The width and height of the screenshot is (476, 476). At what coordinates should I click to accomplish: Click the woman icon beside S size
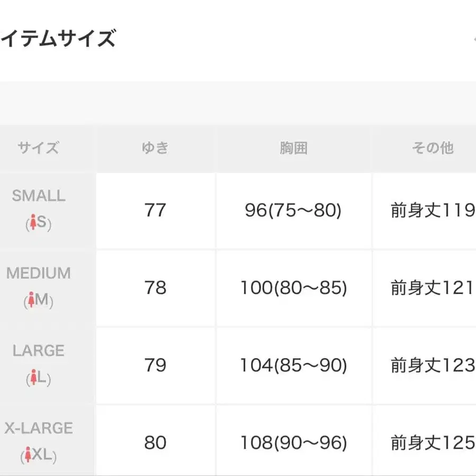pos(33,224)
